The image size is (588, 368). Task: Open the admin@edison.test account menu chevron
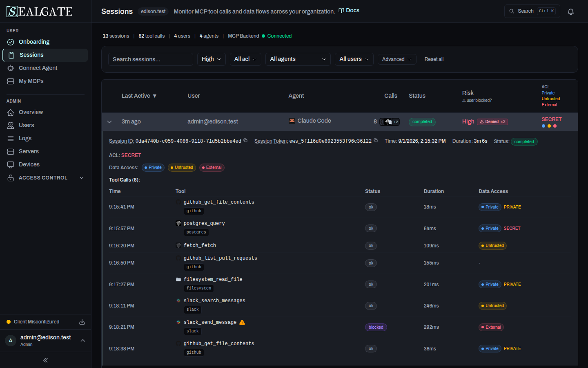click(x=83, y=341)
